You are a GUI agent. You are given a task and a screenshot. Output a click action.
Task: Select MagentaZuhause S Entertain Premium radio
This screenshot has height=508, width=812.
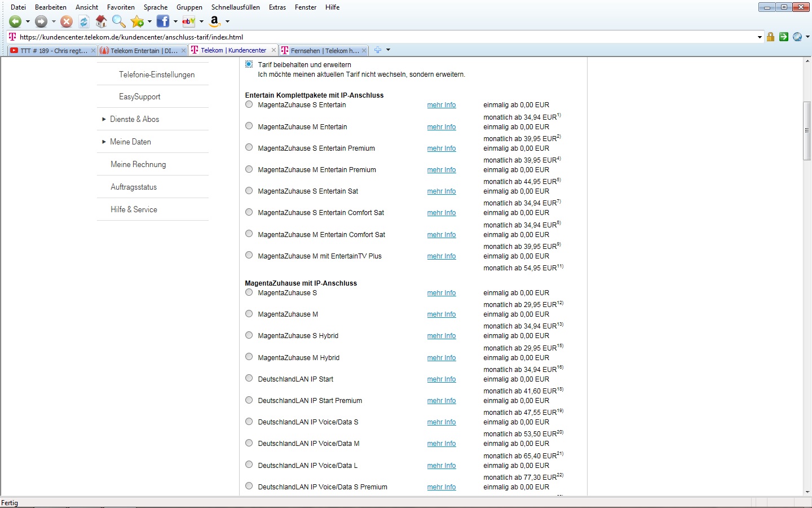[249, 147]
